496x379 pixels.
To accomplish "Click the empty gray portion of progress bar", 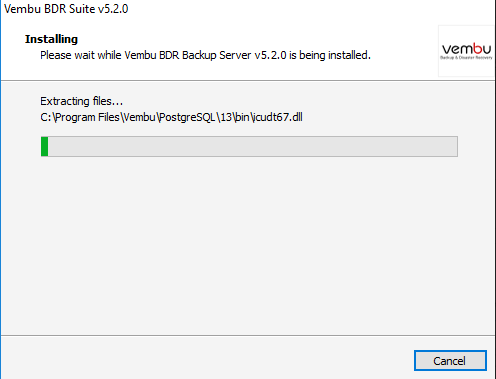I will (253, 146).
